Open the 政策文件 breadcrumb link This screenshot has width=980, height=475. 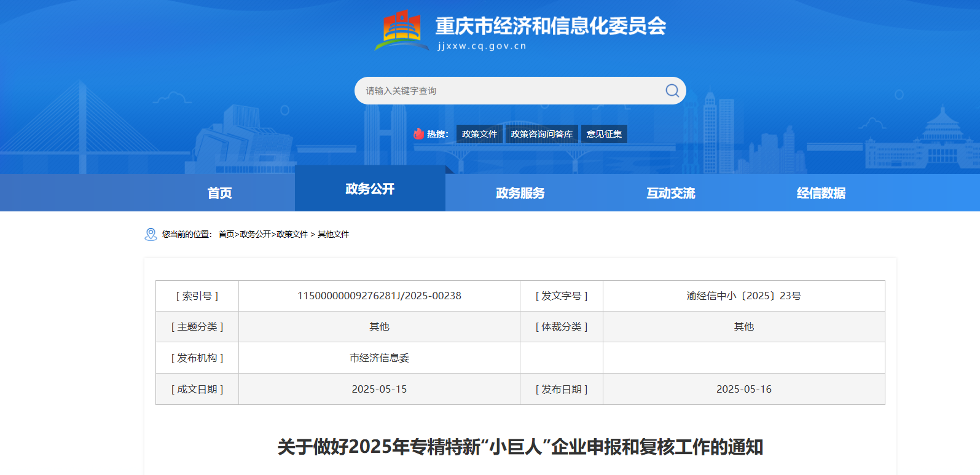point(292,234)
